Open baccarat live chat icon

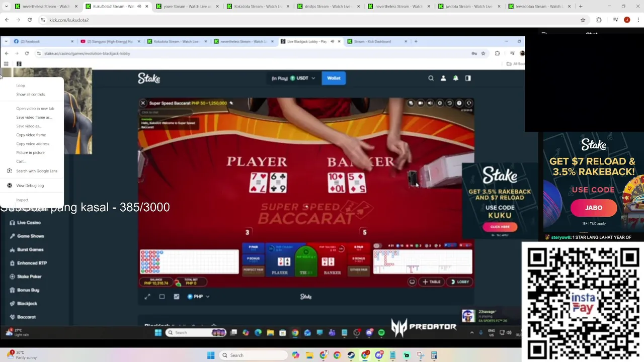(x=411, y=103)
